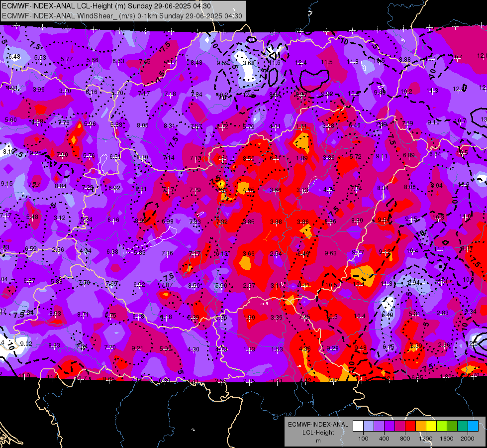
Task: Click the wind shear value '5.72'
Action: 355,156
